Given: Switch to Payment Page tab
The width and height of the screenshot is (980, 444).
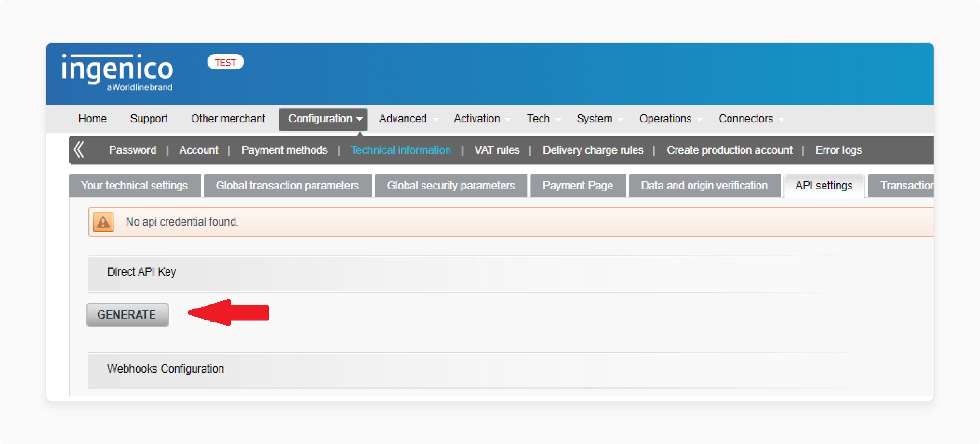Looking at the screenshot, I should (x=578, y=186).
